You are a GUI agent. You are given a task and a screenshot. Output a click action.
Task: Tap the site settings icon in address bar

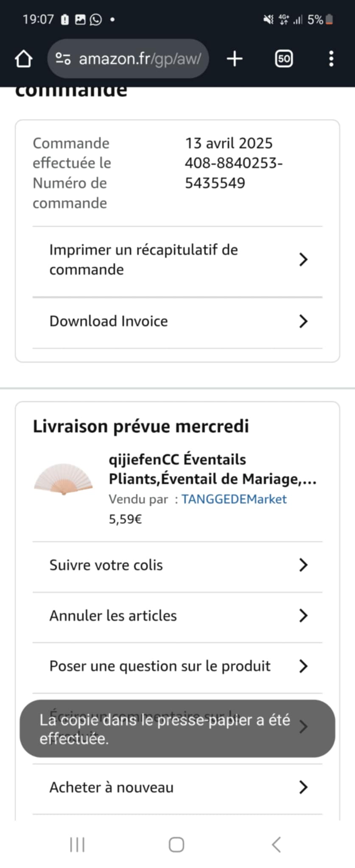pyautogui.click(x=63, y=59)
